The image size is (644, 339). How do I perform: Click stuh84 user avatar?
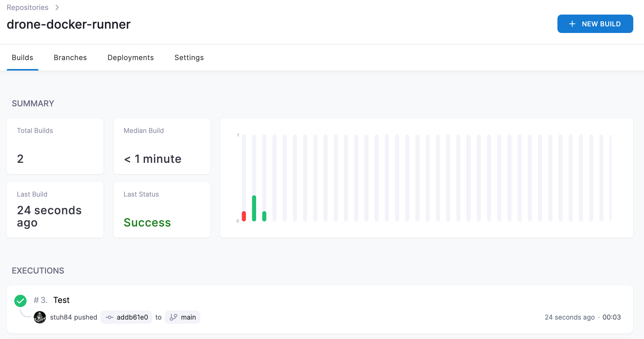(x=40, y=317)
